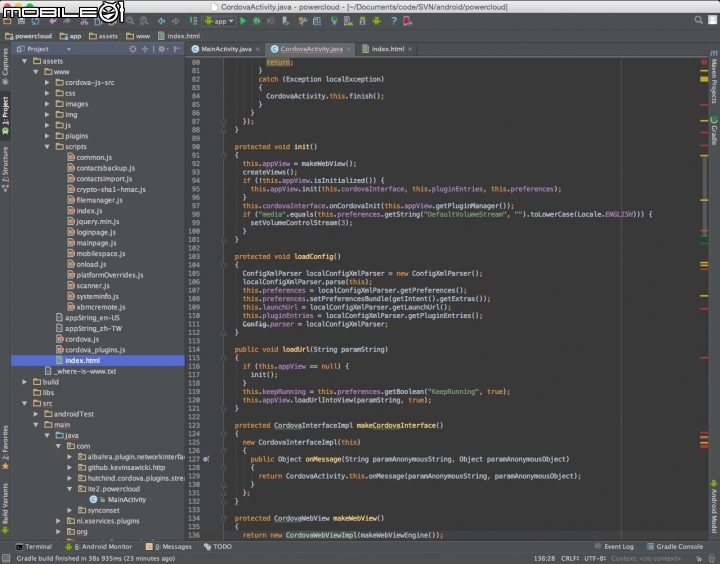720x564 pixels.
Task: Open the app run configuration dropdown
Action: pyautogui.click(x=219, y=21)
